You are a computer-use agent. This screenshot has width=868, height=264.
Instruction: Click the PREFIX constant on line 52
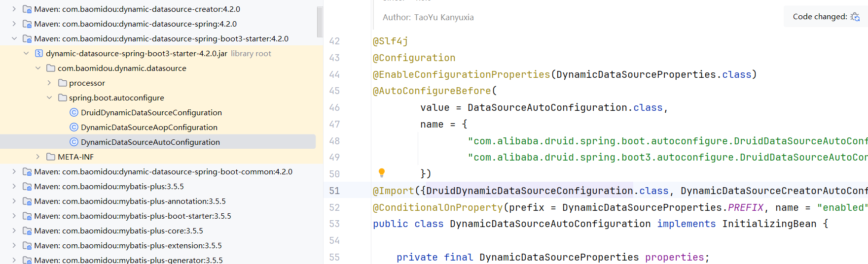746,207
